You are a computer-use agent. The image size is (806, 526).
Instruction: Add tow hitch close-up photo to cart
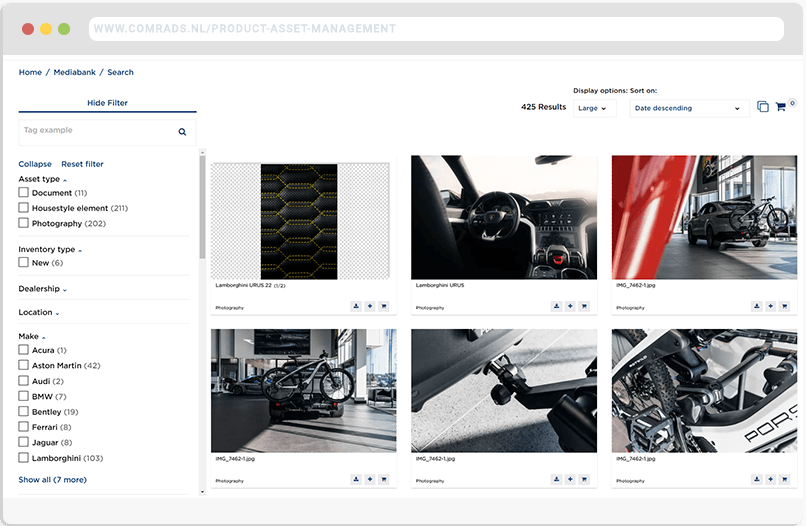coord(584,480)
